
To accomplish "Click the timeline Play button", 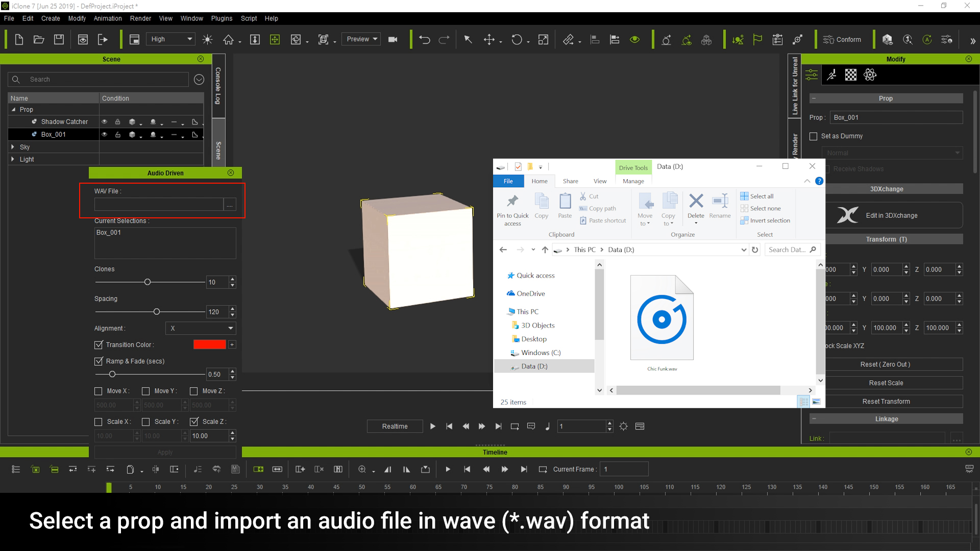I will [448, 469].
